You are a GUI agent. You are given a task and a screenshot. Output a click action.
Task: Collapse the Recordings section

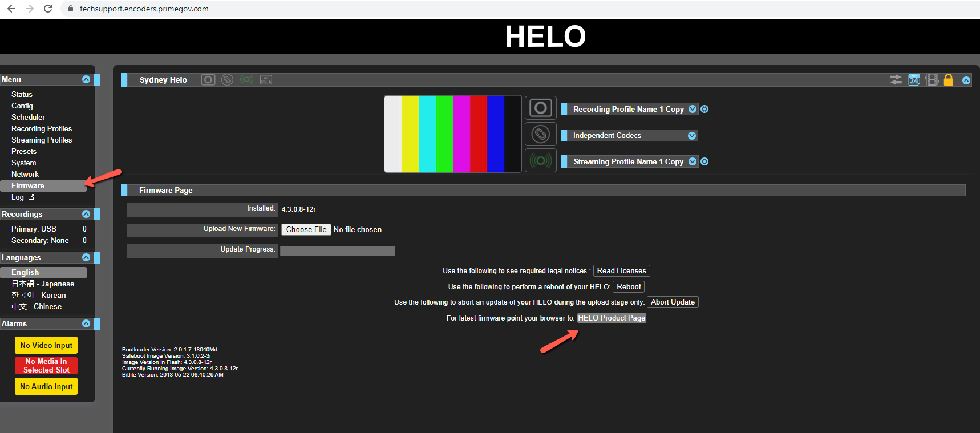click(x=86, y=214)
